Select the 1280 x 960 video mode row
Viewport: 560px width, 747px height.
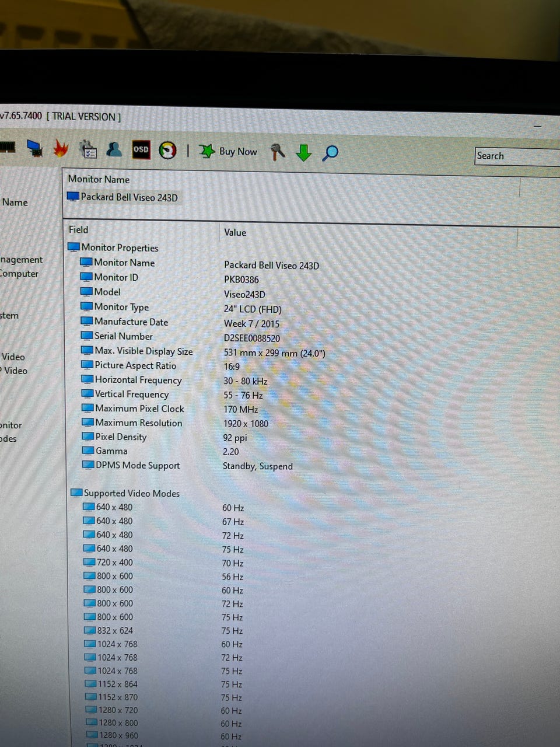[x=163, y=736]
